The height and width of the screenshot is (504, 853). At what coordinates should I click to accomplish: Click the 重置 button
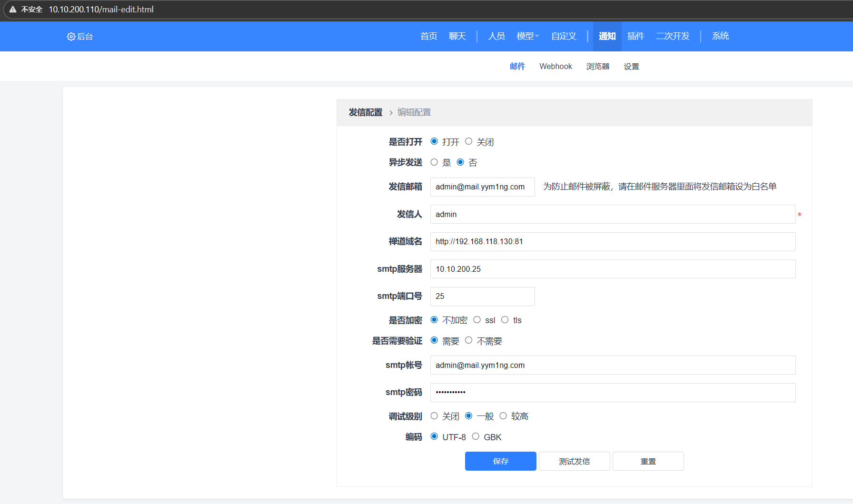pos(648,461)
